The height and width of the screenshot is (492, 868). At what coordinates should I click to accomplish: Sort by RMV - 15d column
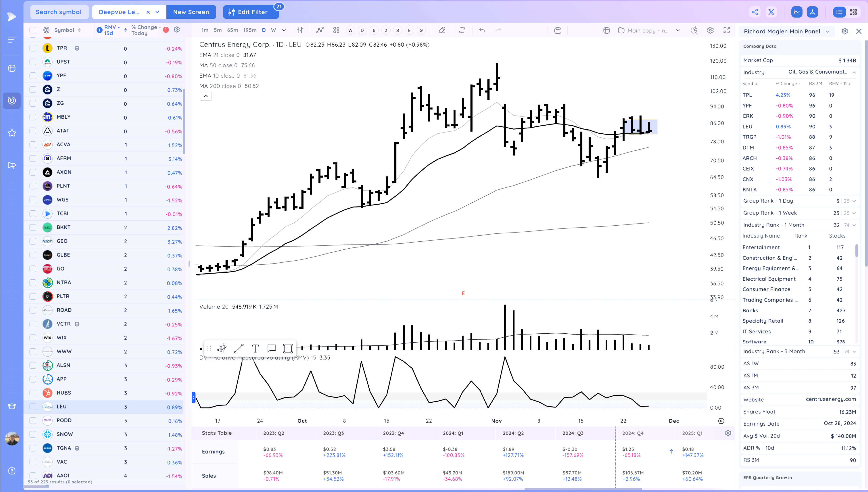pyautogui.click(x=112, y=30)
